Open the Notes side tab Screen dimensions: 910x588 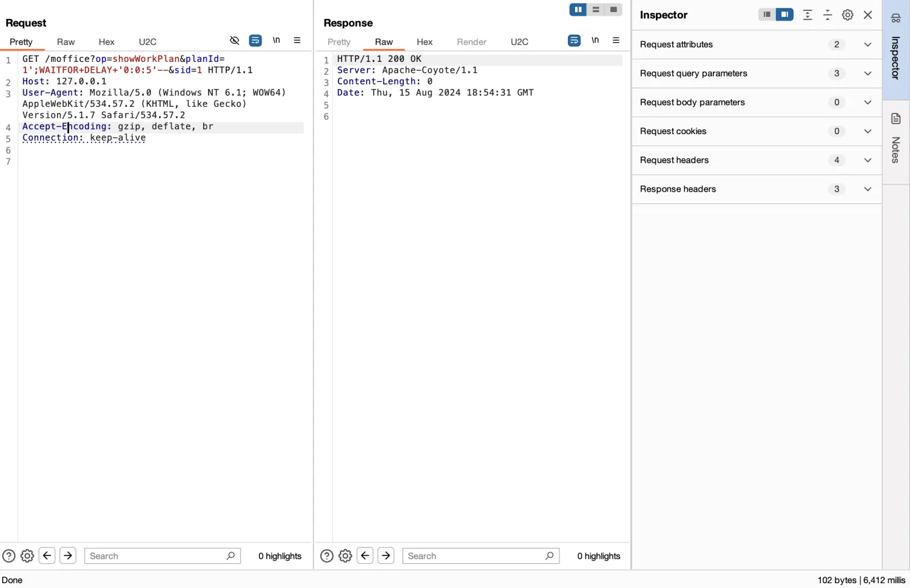click(896, 142)
